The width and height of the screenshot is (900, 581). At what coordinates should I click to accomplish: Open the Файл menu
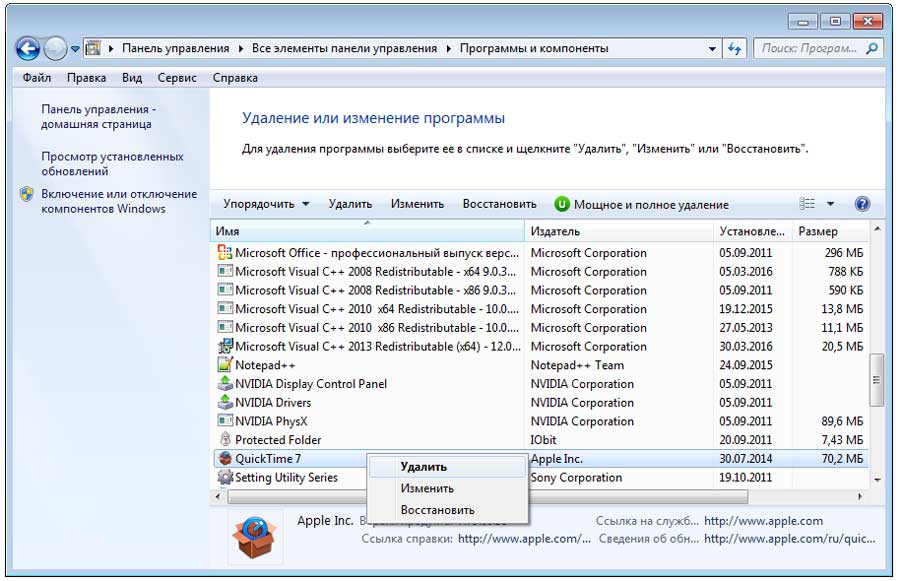[x=37, y=78]
